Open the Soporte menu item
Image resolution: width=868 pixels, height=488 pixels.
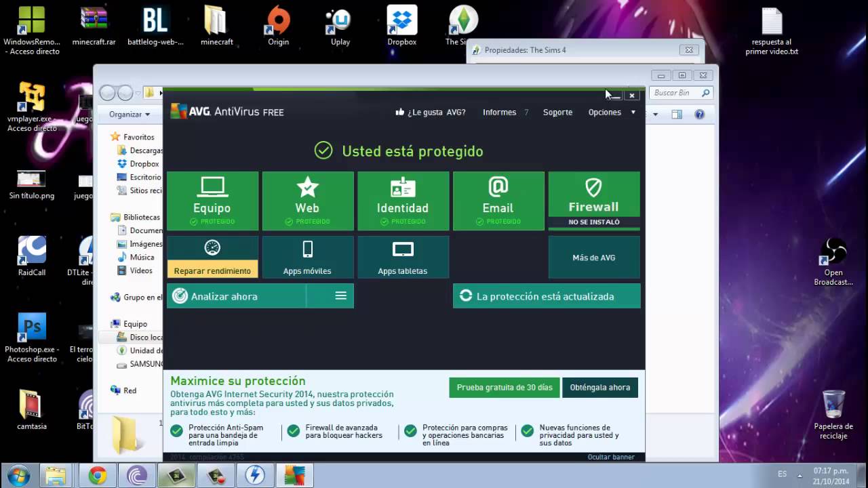point(557,112)
